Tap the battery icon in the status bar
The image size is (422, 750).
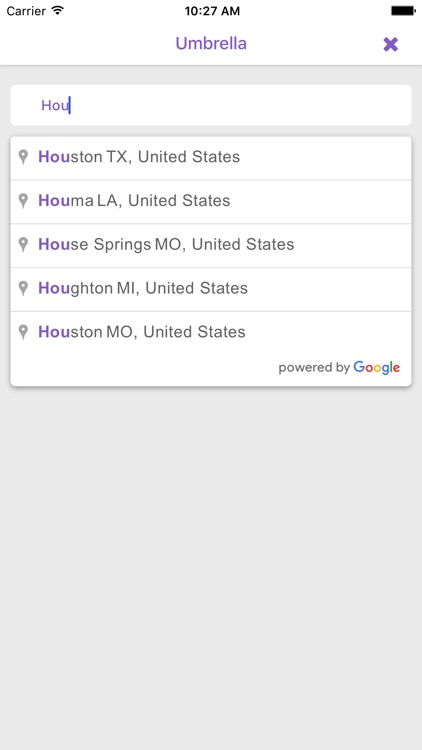[402, 11]
